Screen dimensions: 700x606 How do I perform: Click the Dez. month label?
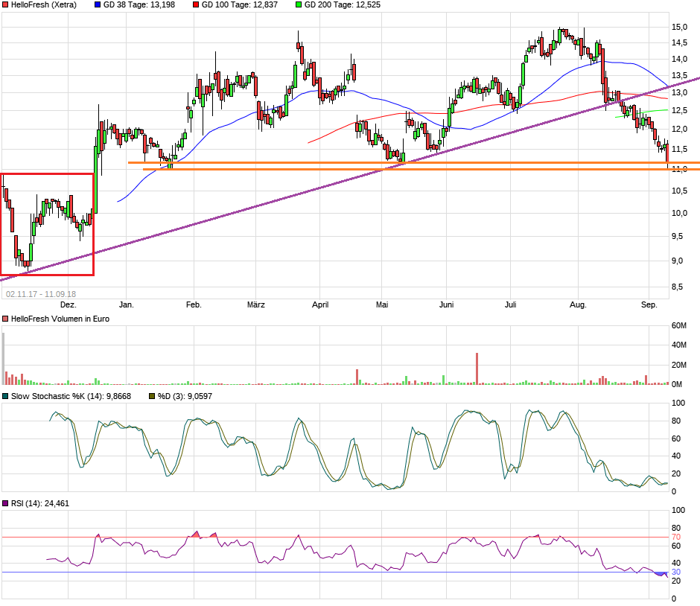coord(68,304)
